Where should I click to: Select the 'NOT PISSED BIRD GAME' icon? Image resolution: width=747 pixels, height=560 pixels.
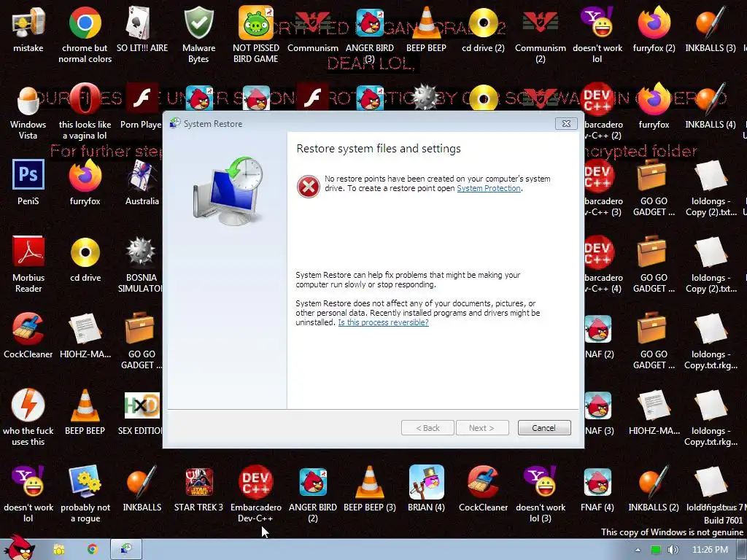[256, 35]
